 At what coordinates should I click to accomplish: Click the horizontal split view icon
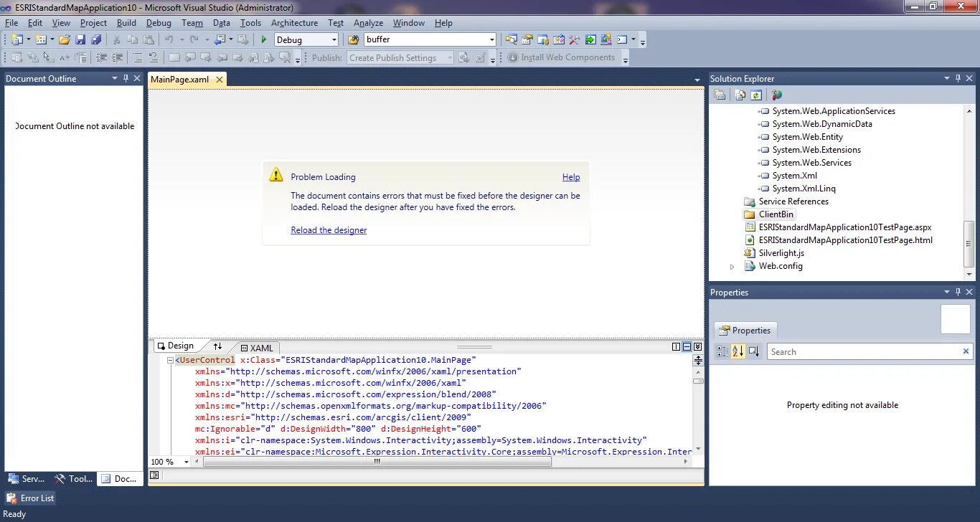pos(687,346)
